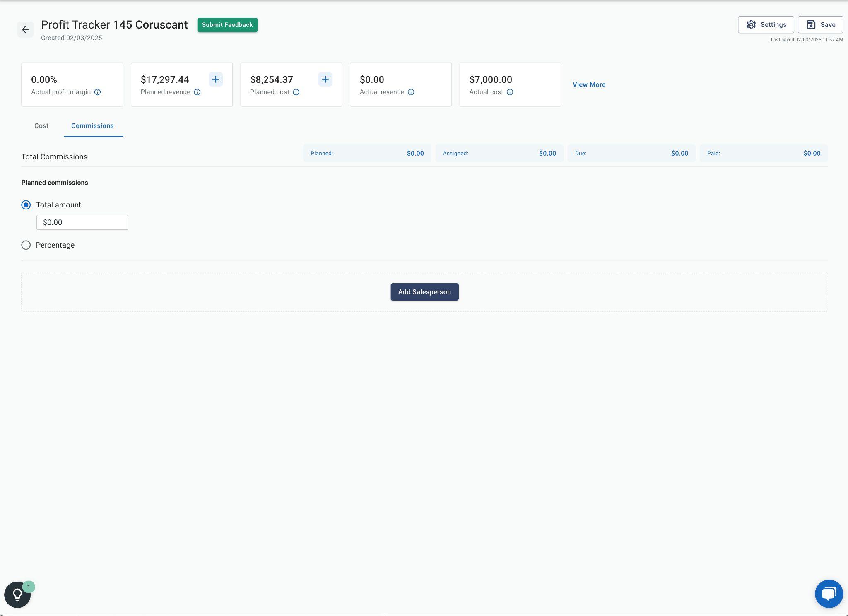Click the back arrow icon
Screen dimensions: 848x616
click(x=25, y=29)
